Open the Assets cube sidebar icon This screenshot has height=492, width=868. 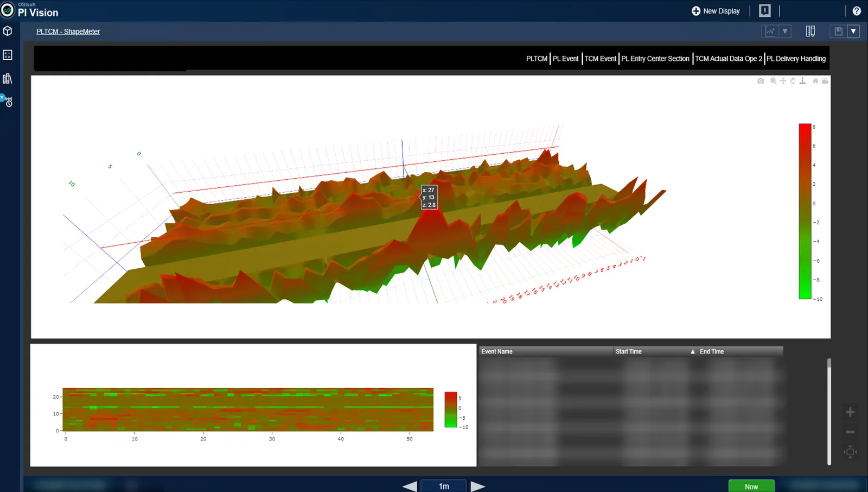click(x=8, y=31)
